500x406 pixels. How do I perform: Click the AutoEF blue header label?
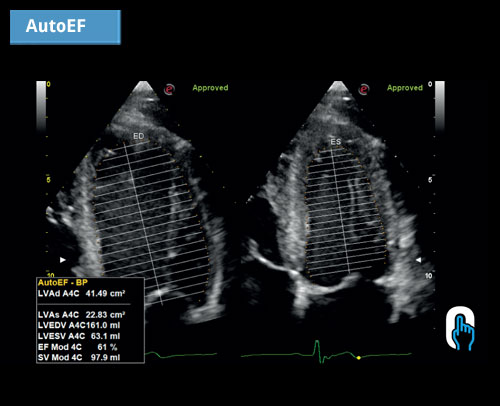(65, 27)
